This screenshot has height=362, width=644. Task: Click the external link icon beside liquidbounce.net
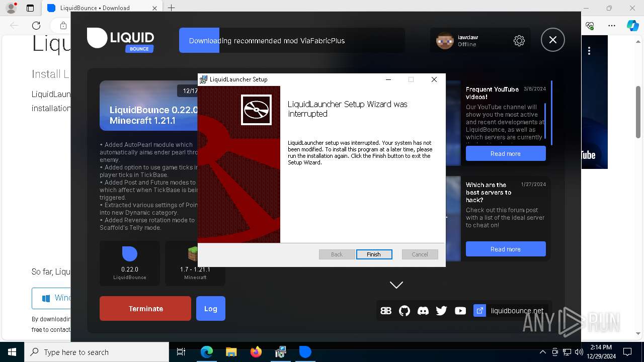coord(480,311)
